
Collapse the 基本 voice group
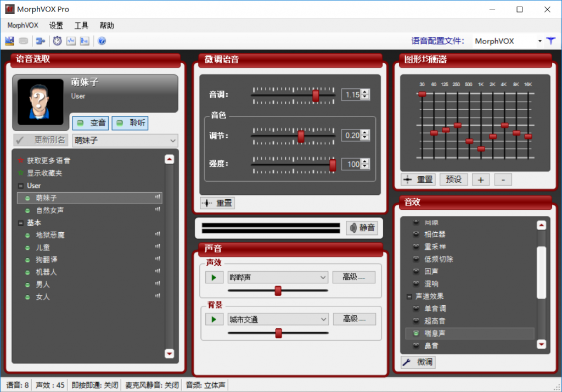tap(21, 223)
